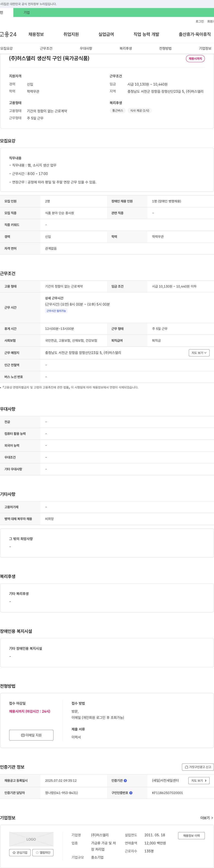Report via 거짓구인광고 신고 button
This screenshot has height=868, width=214.
point(198,767)
